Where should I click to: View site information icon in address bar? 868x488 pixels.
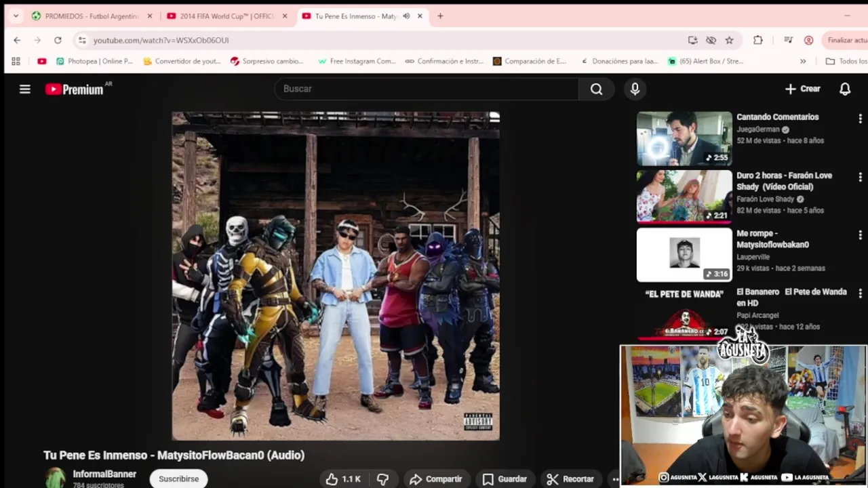[82, 40]
